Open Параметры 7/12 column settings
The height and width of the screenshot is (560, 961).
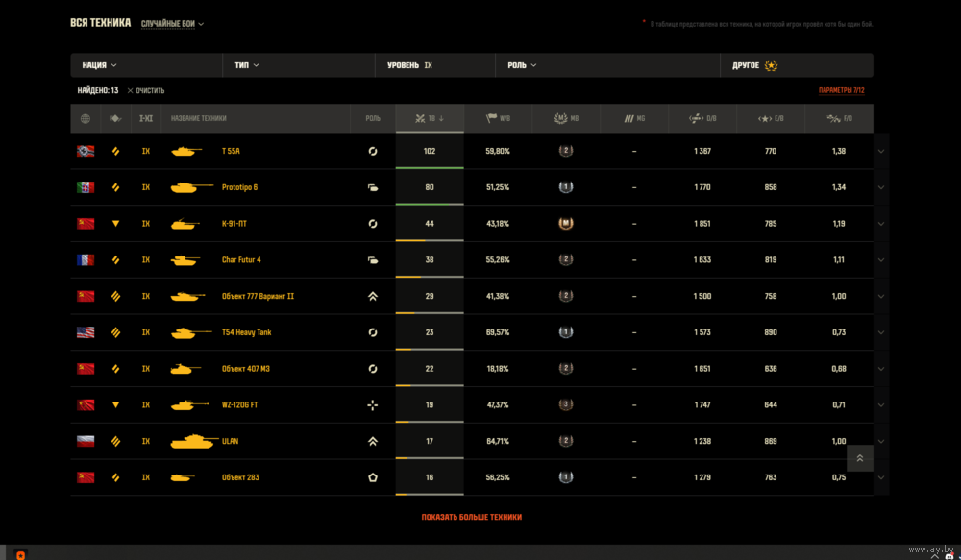842,90
